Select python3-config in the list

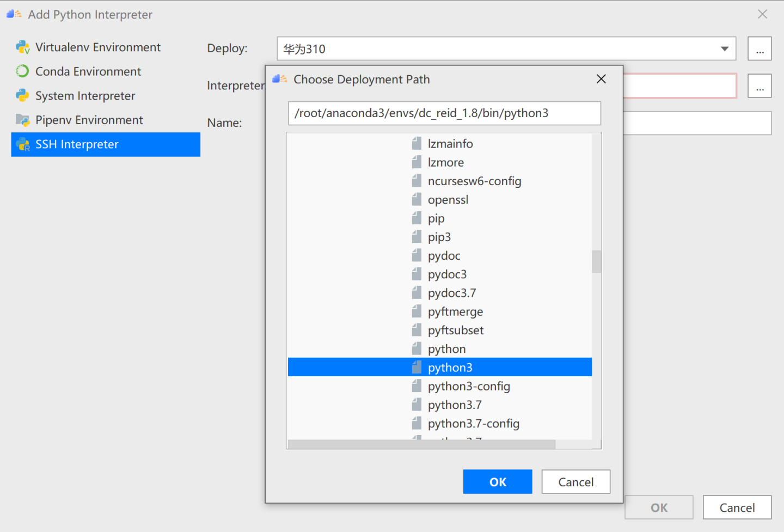pyautogui.click(x=468, y=386)
